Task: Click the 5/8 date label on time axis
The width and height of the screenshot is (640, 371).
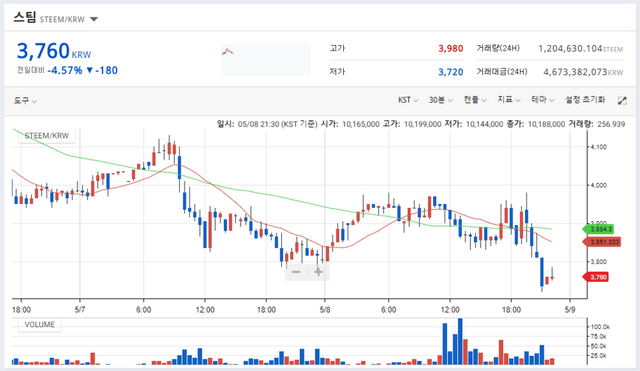Action: (x=325, y=310)
